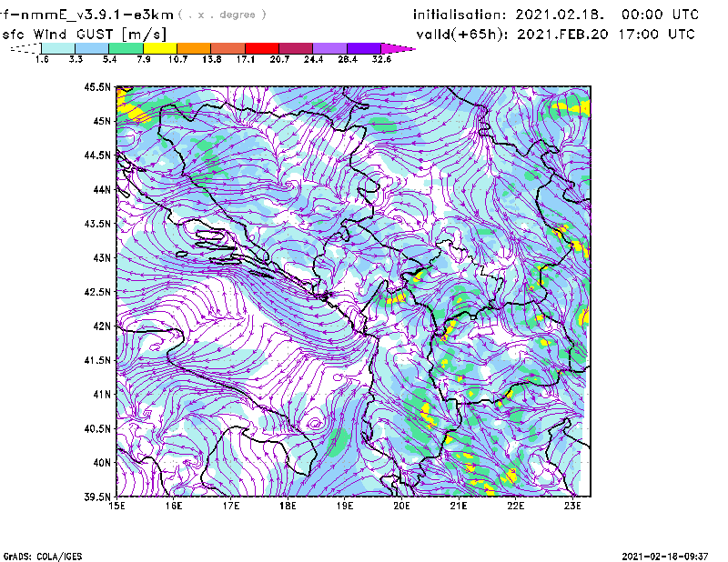Image resolution: width=728 pixels, height=562 pixels.
Task: Pick the coral legend swatch after 13.8
Action: (228, 48)
